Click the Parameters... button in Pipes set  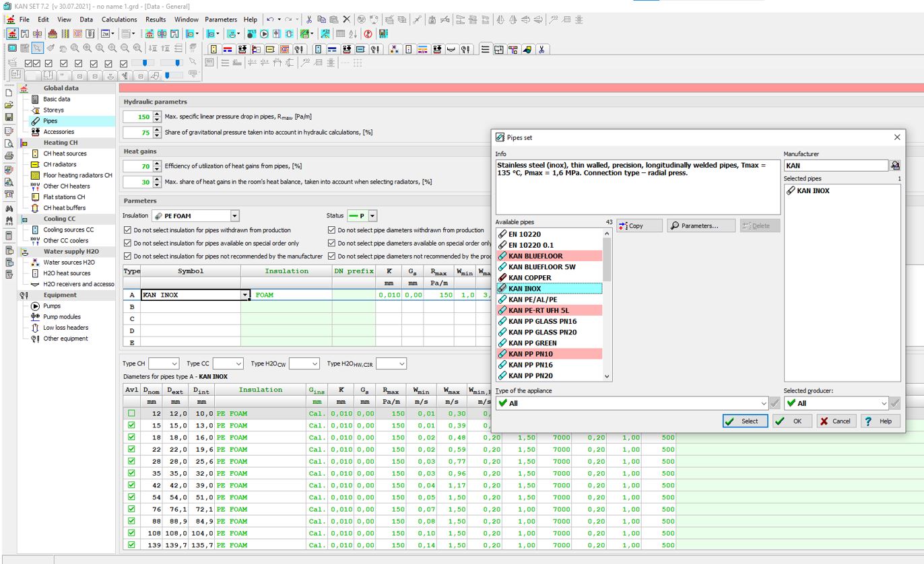point(701,225)
